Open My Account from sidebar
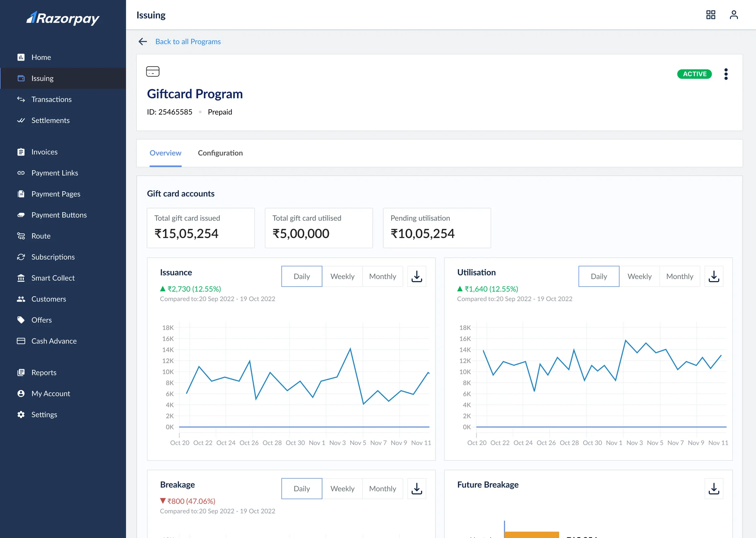Viewport: 756px width, 538px height. tap(63, 393)
